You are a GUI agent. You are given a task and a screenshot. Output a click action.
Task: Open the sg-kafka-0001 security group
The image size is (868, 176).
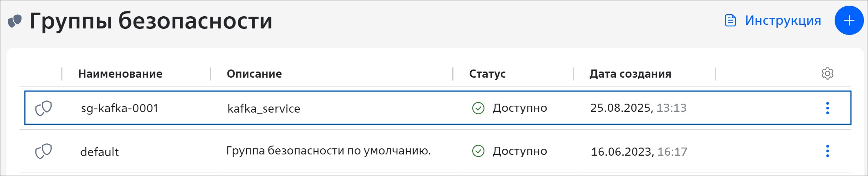(120, 109)
